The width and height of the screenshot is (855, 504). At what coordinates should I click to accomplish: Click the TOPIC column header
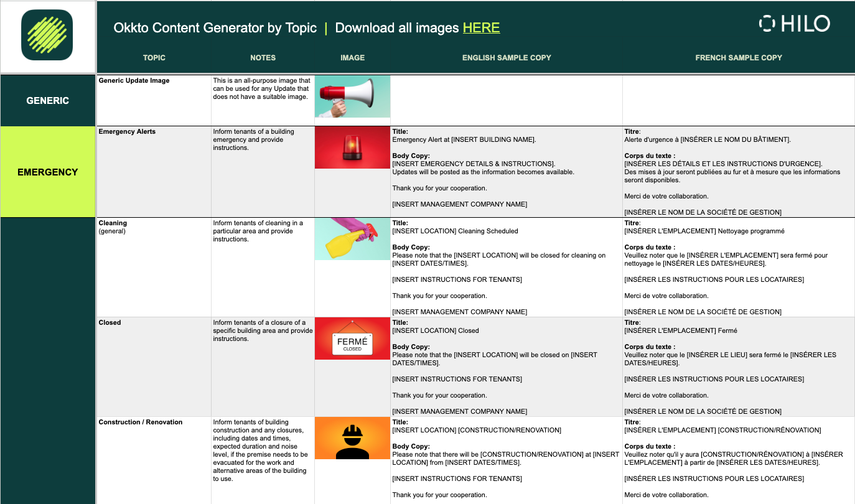click(x=154, y=58)
